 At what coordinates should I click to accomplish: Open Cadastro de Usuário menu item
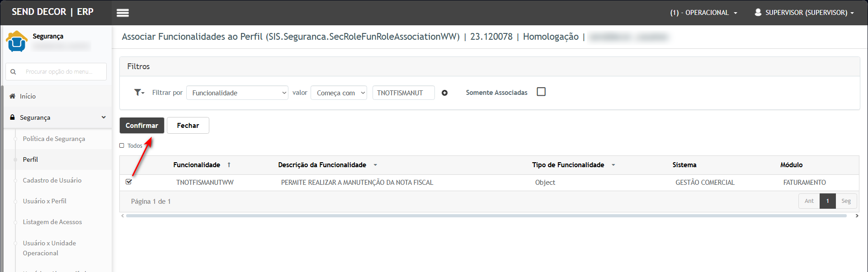pos(52,180)
